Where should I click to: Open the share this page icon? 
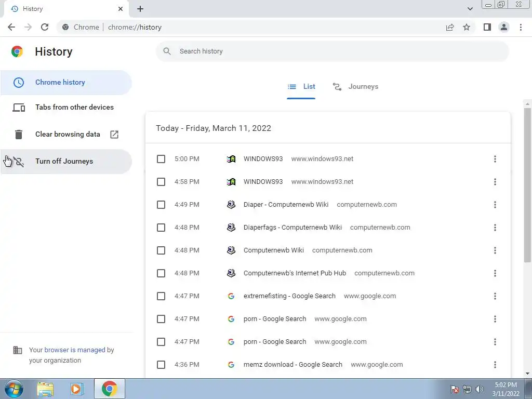click(450, 27)
